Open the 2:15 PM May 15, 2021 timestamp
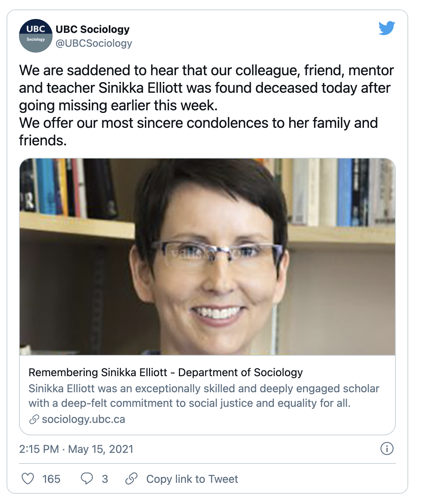This screenshot has width=425, height=504. (76, 449)
